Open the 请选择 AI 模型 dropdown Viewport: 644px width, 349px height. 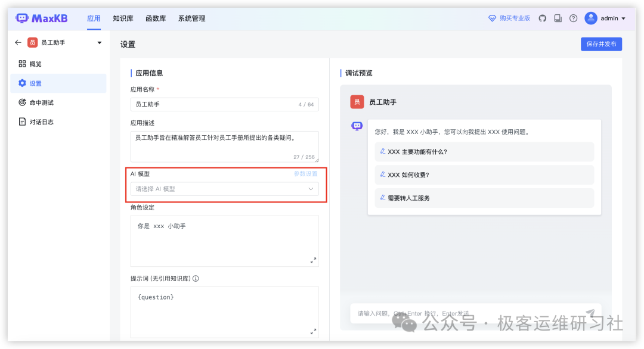[224, 189]
